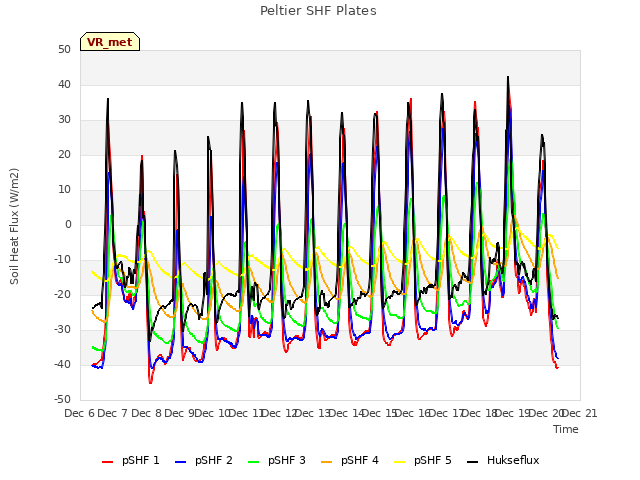640x480 pixels.
Task: Click the VR_met annotation label
Action: pyautogui.click(x=110, y=42)
